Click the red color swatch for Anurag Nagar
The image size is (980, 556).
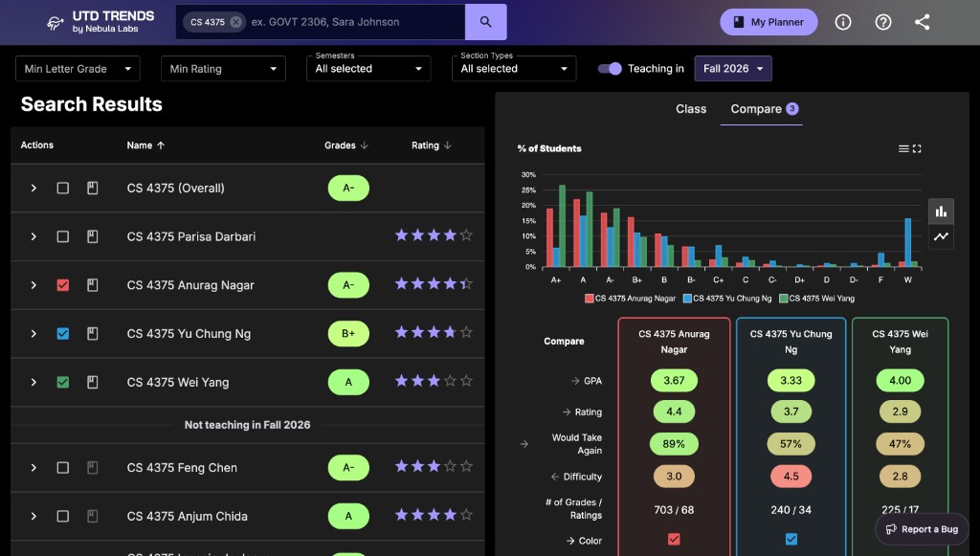tap(674, 539)
